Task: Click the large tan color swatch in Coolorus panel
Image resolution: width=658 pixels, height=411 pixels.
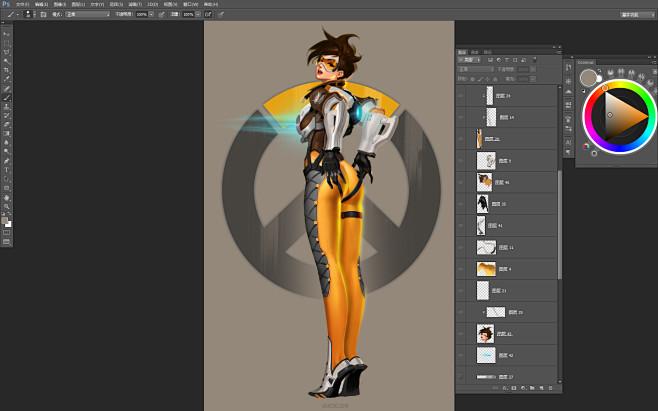Action: click(588, 78)
